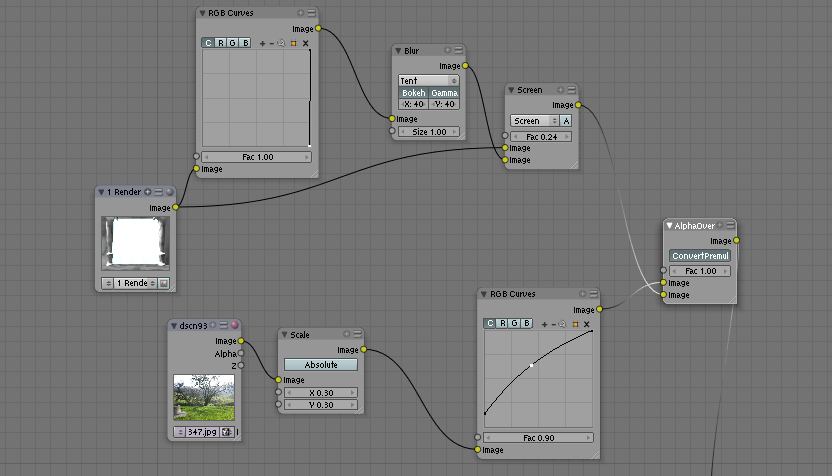Click the zoom-out minus icon on bottom RGB Curves
The height and width of the screenshot is (476, 832).
(554, 323)
